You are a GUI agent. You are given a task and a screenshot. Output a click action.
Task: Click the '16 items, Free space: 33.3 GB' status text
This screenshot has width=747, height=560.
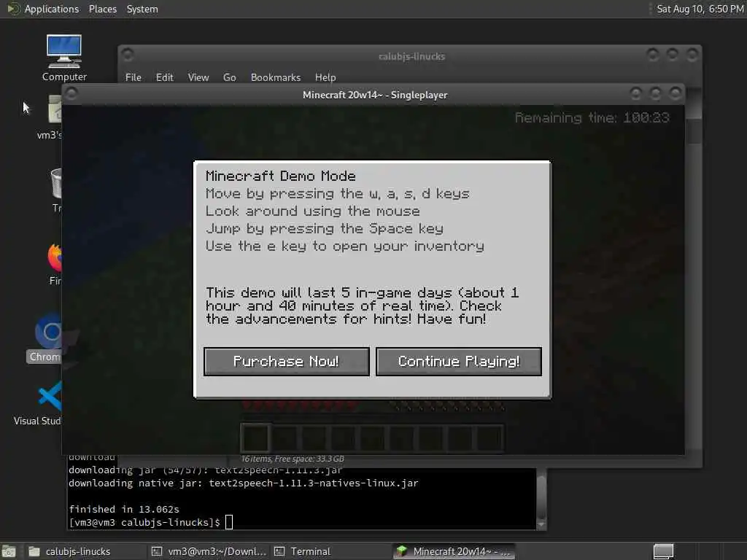(293, 459)
